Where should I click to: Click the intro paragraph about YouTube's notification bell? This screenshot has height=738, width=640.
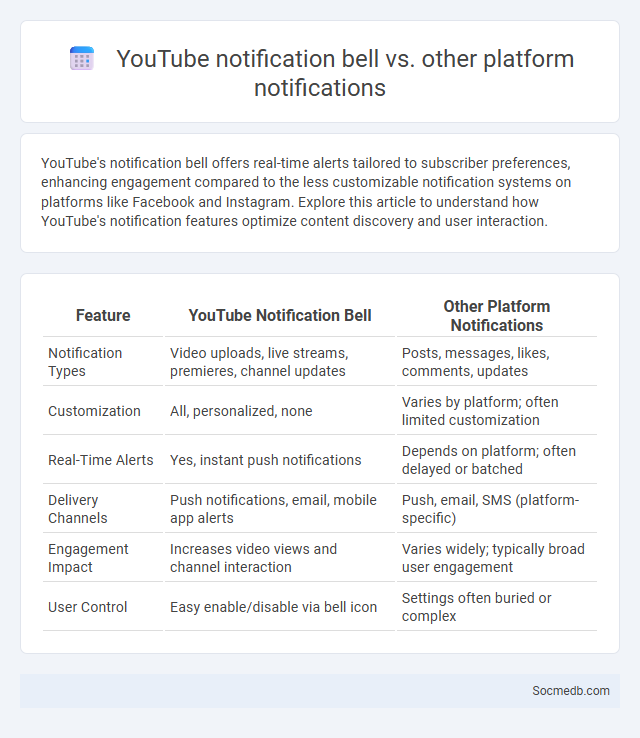(306, 192)
